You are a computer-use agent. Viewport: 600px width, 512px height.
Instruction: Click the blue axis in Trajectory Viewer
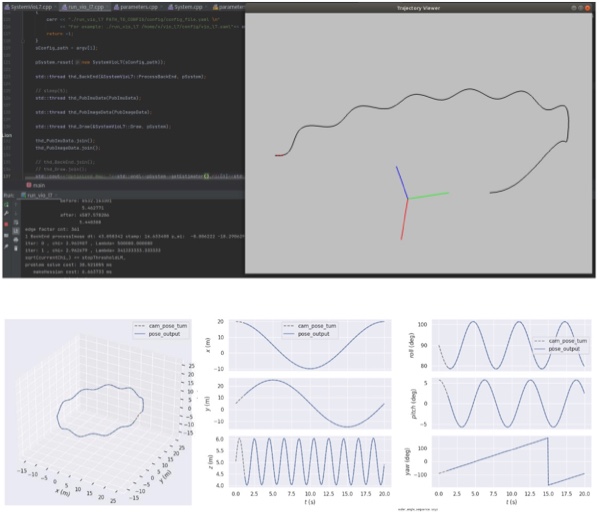(402, 183)
